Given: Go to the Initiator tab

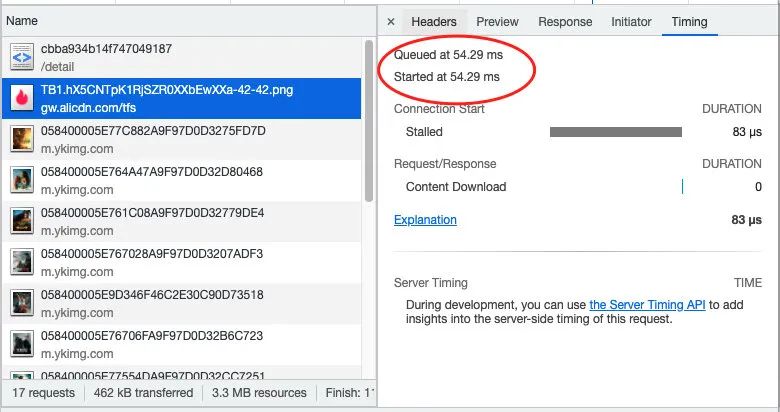Looking at the screenshot, I should click(x=631, y=22).
